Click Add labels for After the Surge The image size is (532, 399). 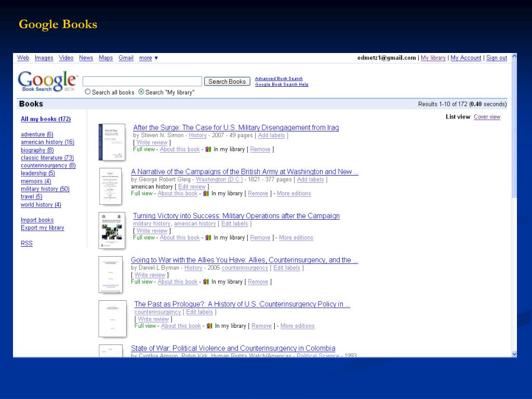tap(271, 136)
